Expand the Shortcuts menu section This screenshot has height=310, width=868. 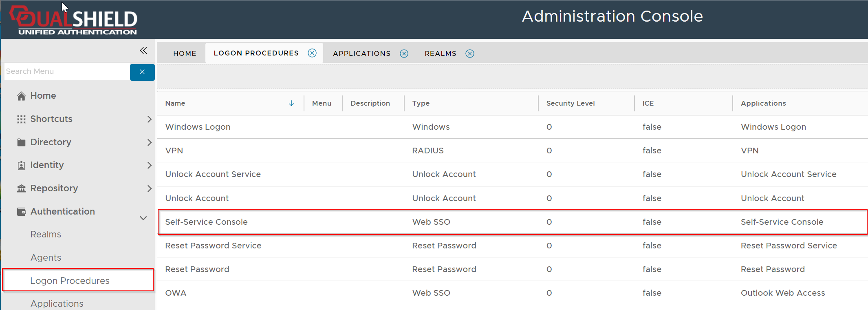(x=149, y=119)
